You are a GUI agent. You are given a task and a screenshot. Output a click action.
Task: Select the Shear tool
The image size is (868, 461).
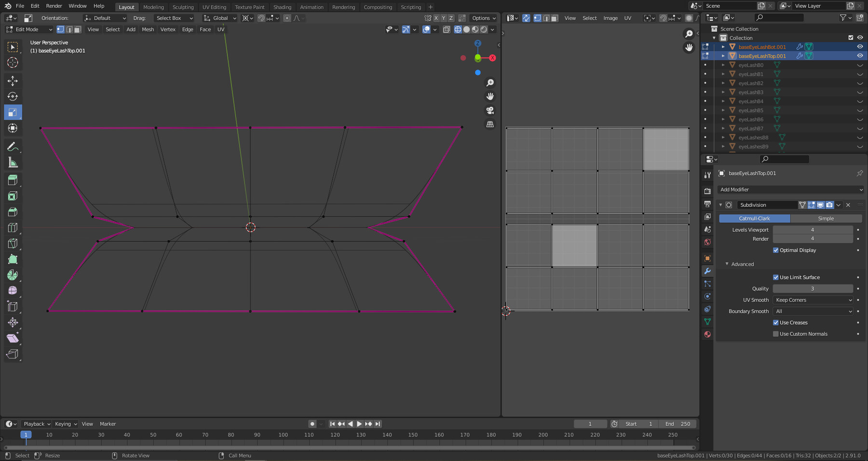(13, 338)
